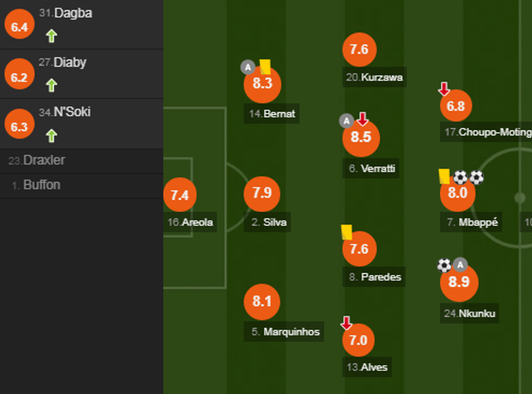Click Dagba's green substituted-on arrow
This screenshot has height=394, width=532.
click(52, 36)
